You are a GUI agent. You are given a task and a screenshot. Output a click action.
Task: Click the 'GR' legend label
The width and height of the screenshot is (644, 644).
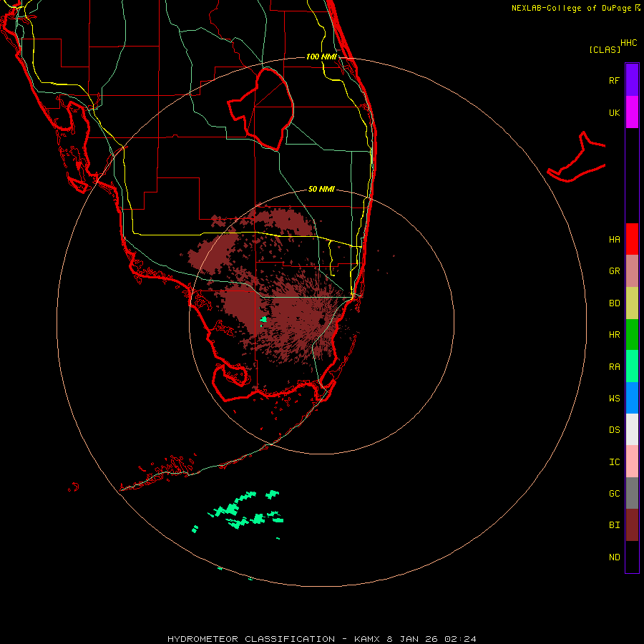(614, 271)
